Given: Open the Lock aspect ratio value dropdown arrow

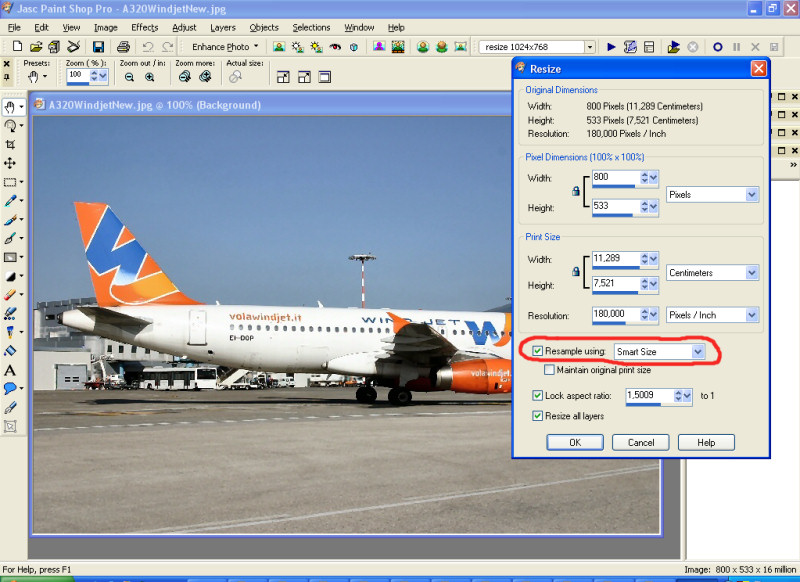Looking at the screenshot, I should pyautogui.click(x=687, y=395).
